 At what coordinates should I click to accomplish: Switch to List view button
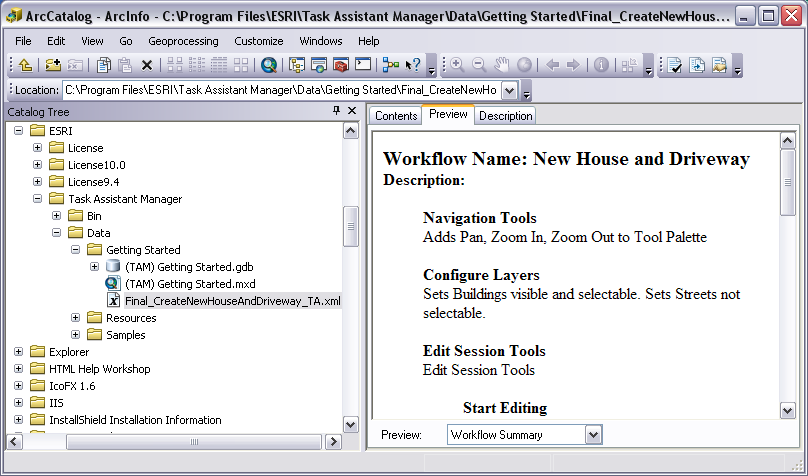(x=197, y=65)
